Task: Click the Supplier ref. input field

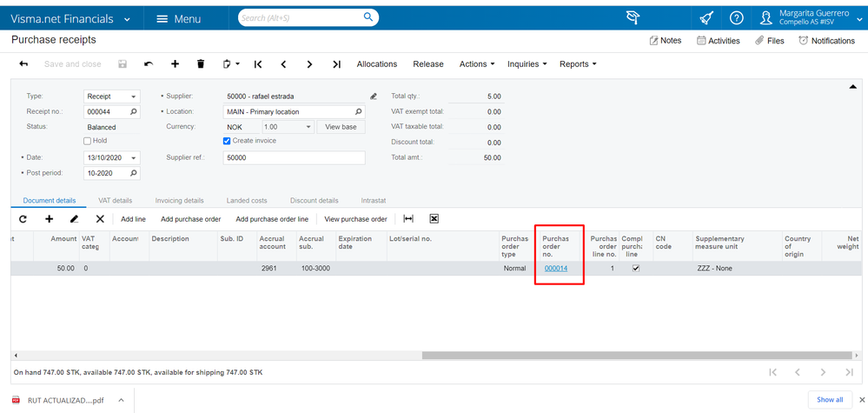Action: pos(294,157)
